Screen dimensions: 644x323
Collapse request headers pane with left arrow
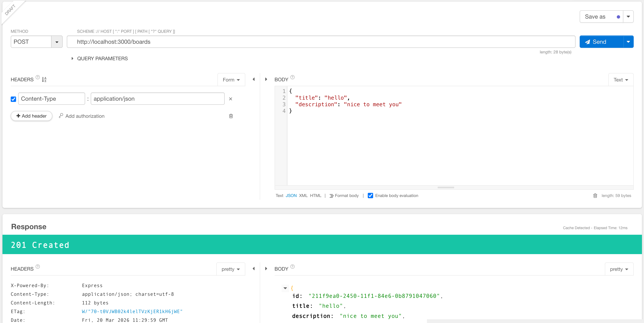(x=254, y=79)
